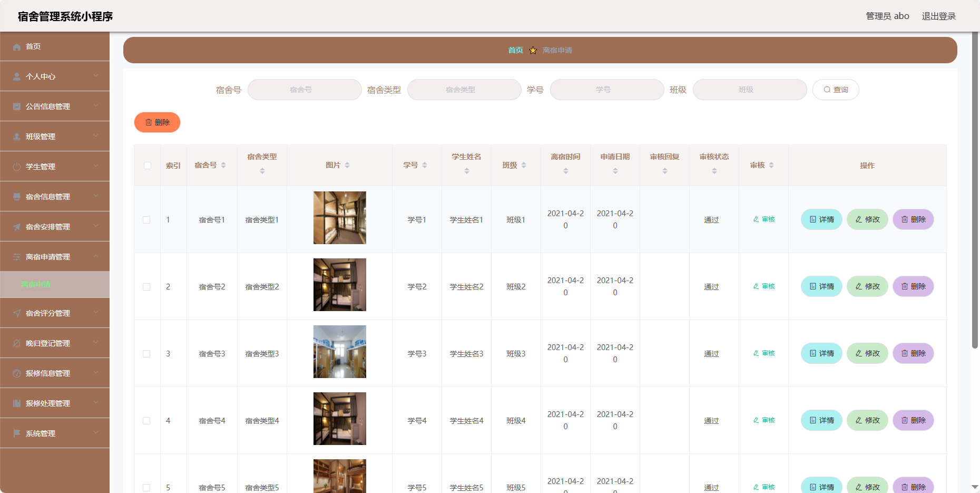Image resolution: width=980 pixels, height=493 pixels.
Task: Sort by 审核 column using the header arrows
Action: pyautogui.click(x=771, y=166)
